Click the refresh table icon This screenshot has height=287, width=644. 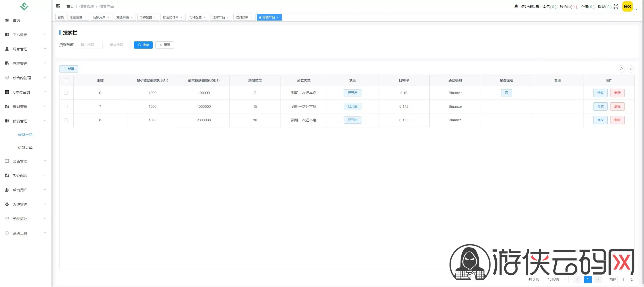coord(631,69)
